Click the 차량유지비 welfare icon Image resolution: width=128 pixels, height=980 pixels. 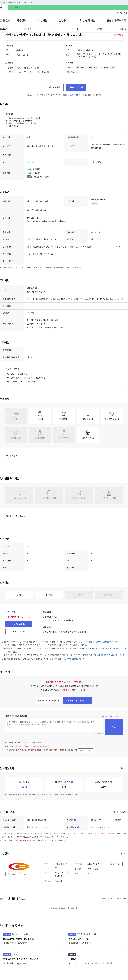[x=64, y=416]
